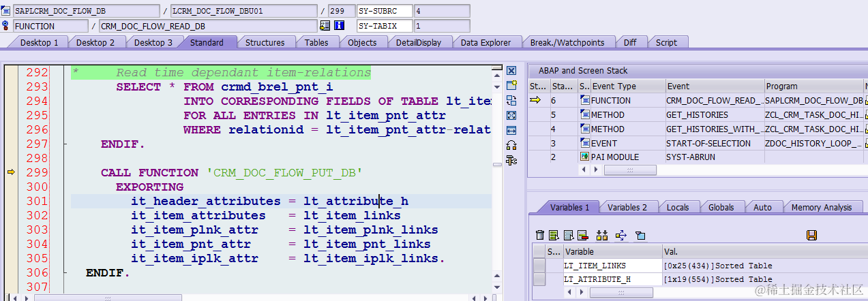Collapse the code block at line 297
868x301 pixels.
point(65,144)
